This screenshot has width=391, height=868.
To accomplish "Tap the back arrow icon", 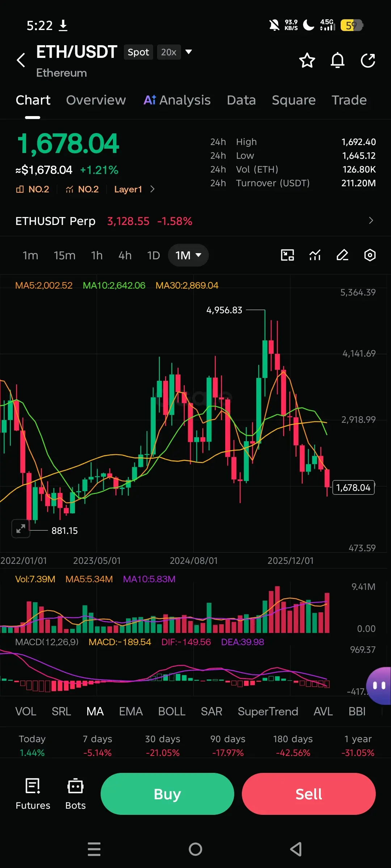I will (x=21, y=60).
